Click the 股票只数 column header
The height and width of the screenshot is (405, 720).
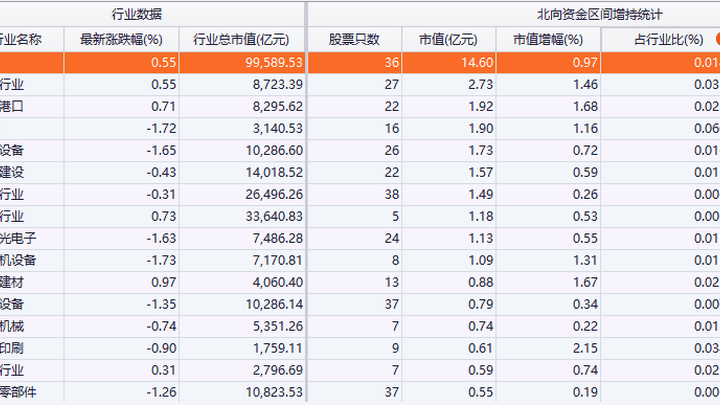click(x=354, y=39)
